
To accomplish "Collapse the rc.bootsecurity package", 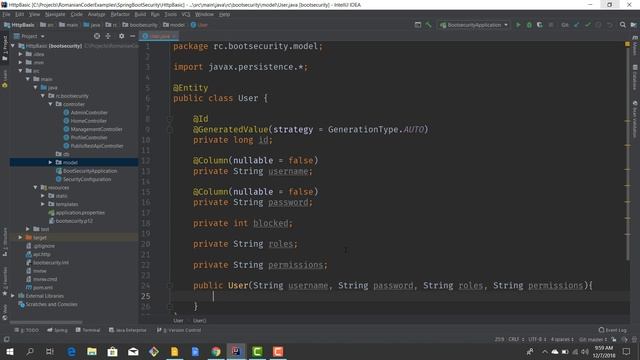I will pyautogui.click(x=43, y=96).
